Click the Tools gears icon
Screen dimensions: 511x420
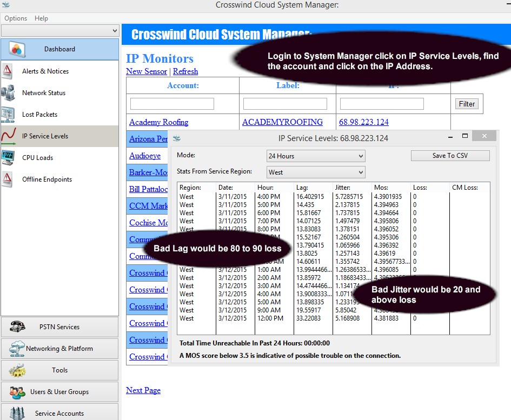coord(18,370)
